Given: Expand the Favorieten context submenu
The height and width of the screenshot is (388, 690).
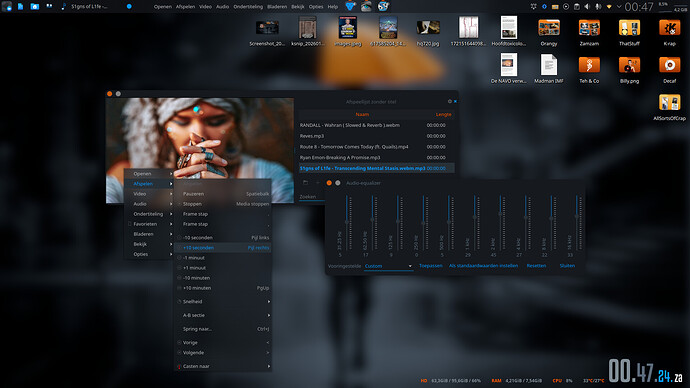Looking at the screenshot, I should pos(149,224).
